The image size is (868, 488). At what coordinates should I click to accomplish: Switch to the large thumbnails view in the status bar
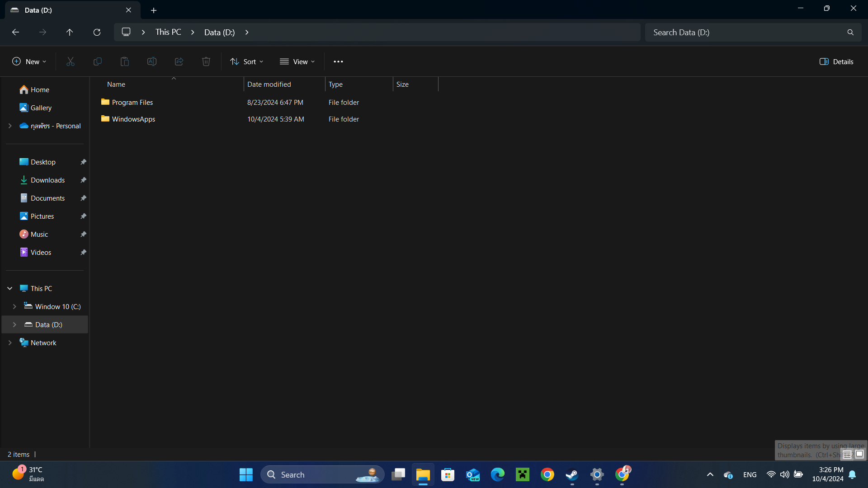pos(859,454)
